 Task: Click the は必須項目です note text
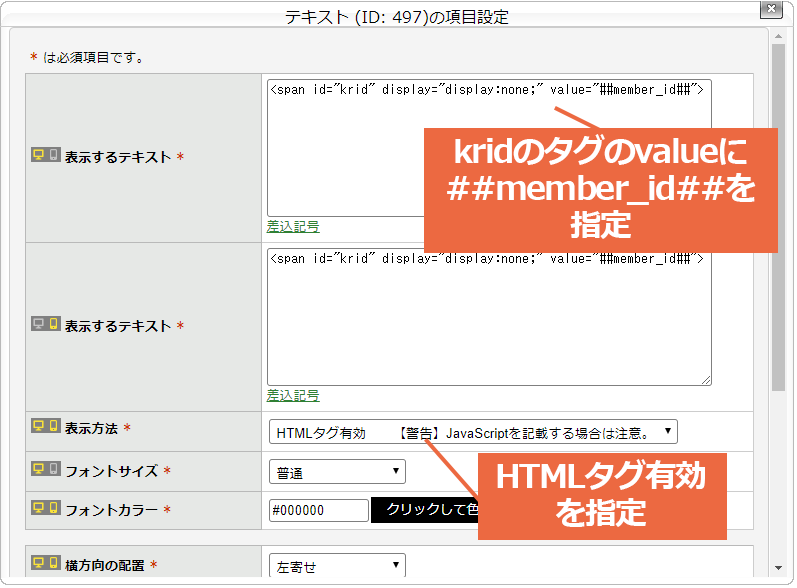click(94, 58)
